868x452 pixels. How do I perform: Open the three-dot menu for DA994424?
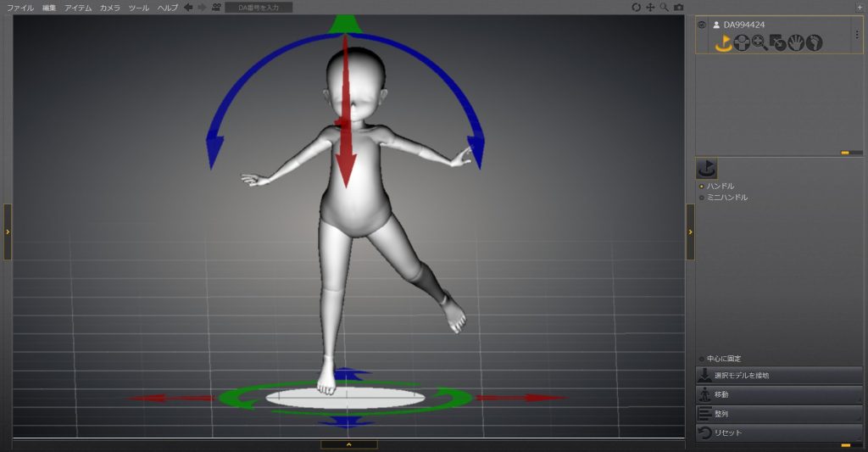click(x=856, y=35)
